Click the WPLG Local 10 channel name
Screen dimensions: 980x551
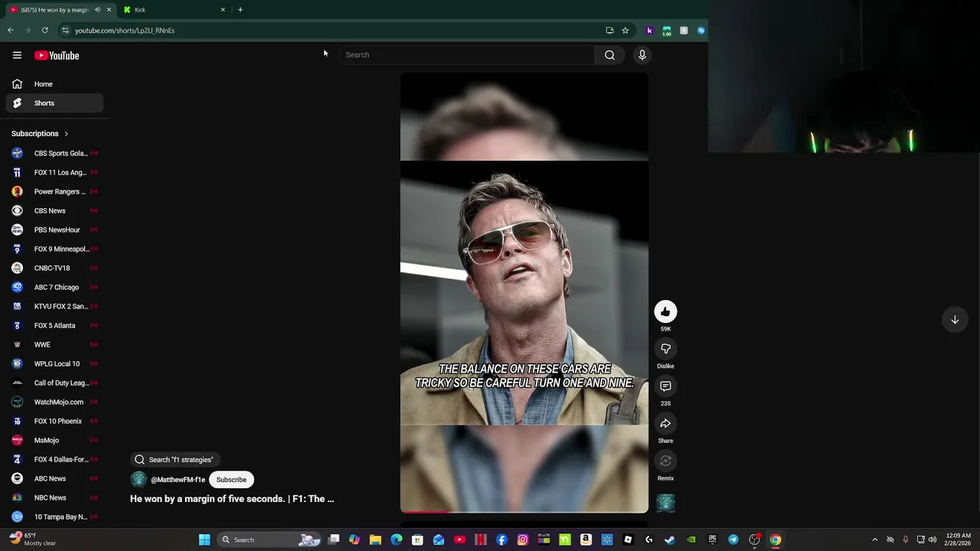coord(57,364)
